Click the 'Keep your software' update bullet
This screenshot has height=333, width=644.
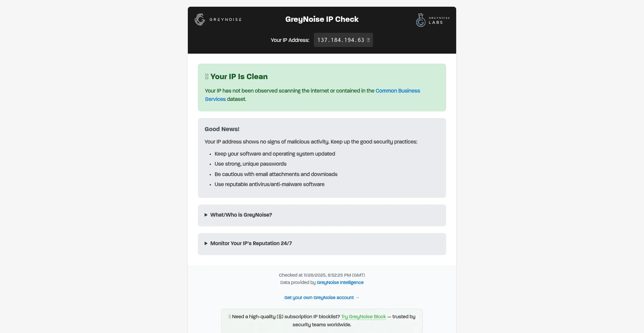click(x=275, y=154)
